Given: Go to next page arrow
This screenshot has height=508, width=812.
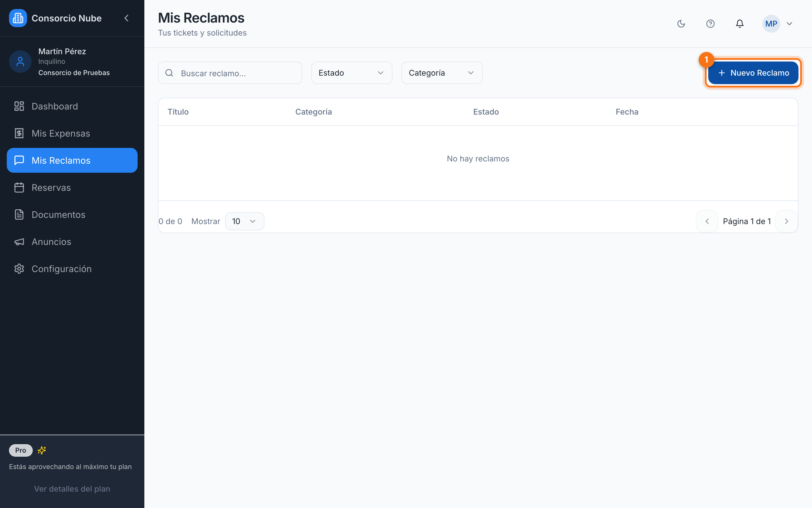Looking at the screenshot, I should pos(787,222).
